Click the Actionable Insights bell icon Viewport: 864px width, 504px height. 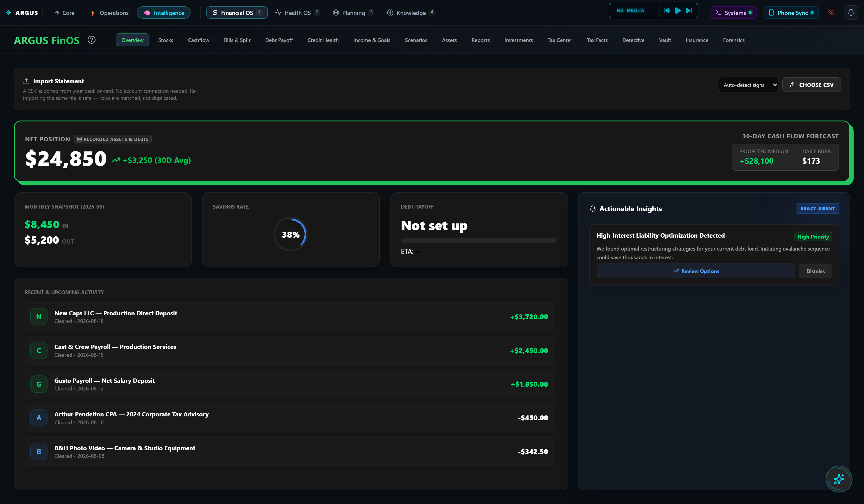(593, 209)
